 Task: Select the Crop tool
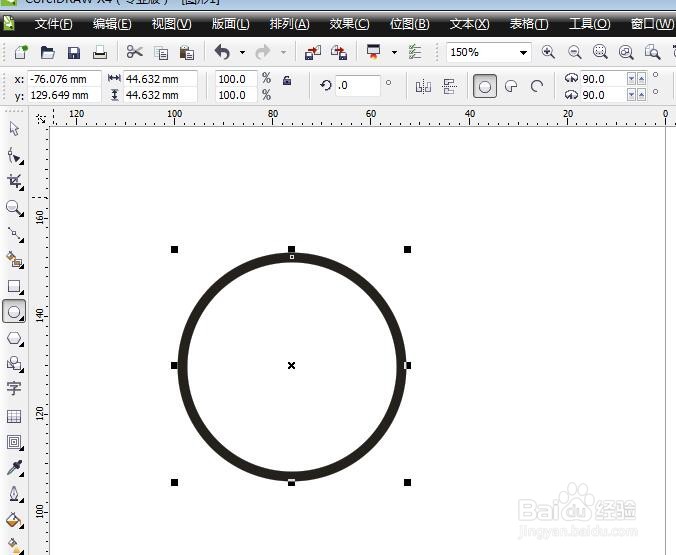14,182
